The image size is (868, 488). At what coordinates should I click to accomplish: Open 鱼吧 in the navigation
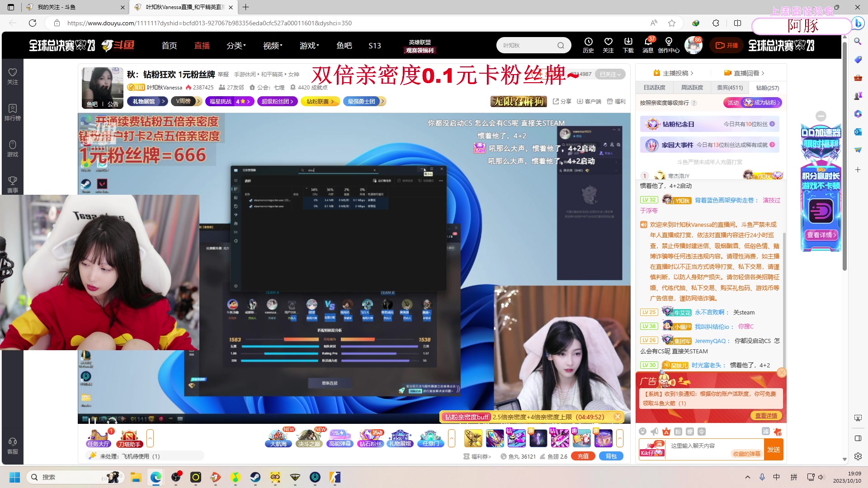[344, 46]
